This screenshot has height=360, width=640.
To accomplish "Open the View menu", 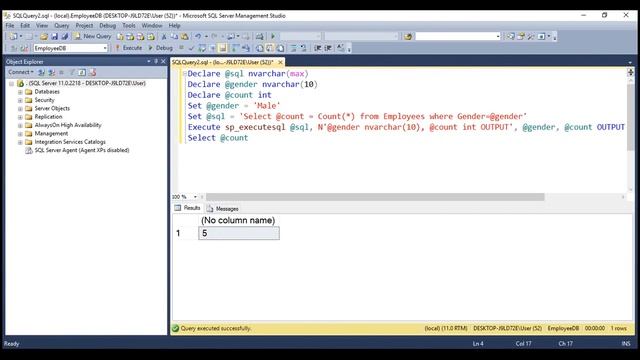I will [42, 25].
